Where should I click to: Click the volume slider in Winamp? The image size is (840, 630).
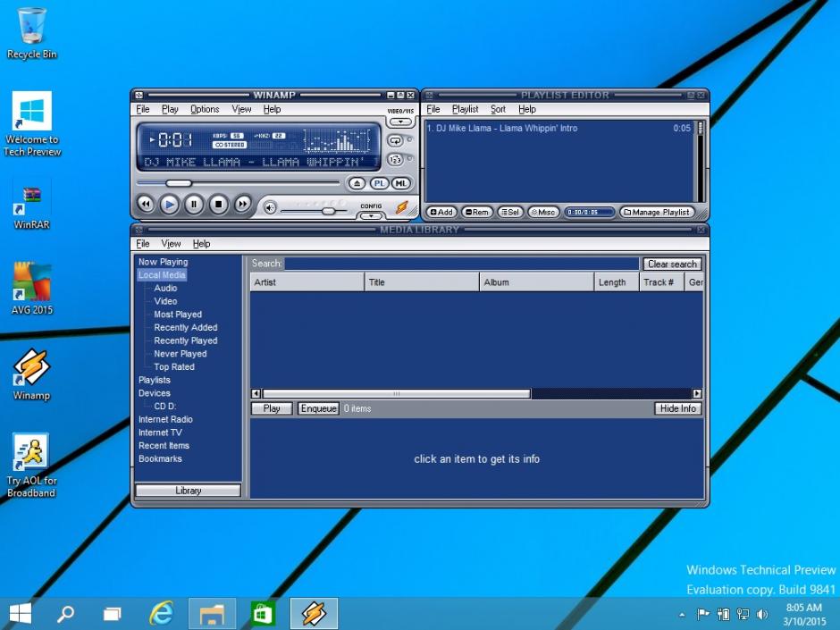[x=328, y=210]
